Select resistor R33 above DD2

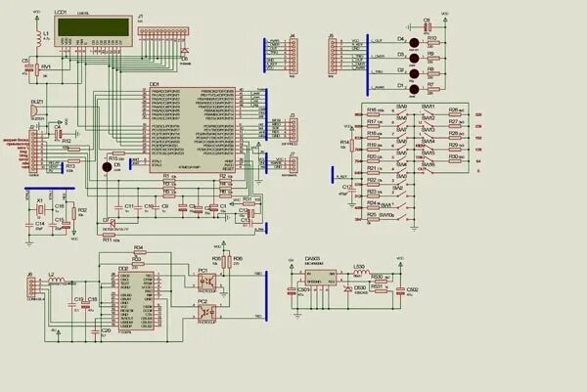click(138, 264)
